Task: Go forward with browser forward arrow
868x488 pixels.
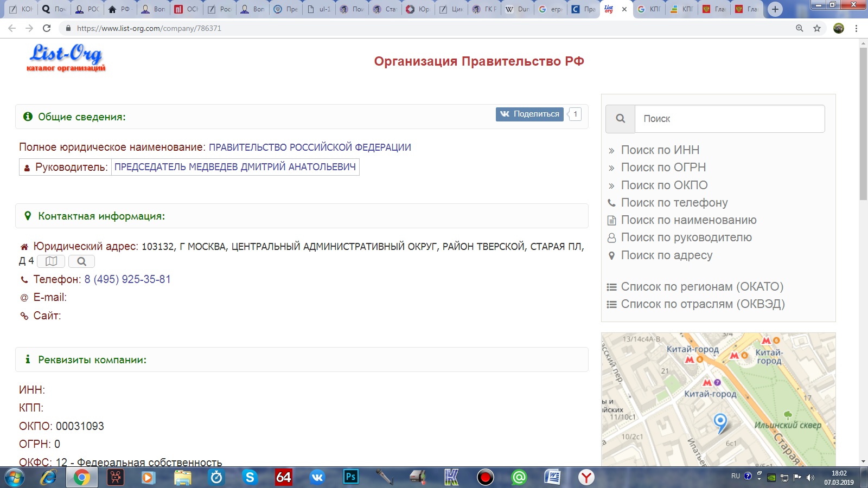Action: [29, 28]
